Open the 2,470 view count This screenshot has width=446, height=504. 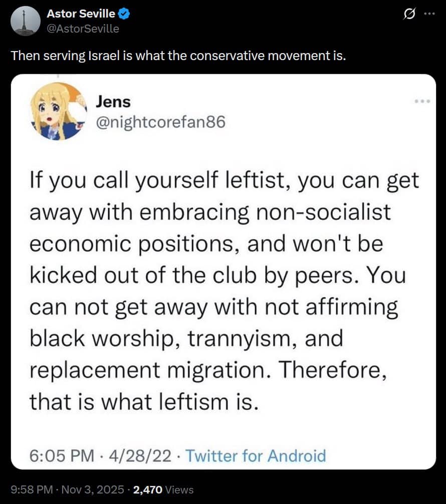[x=147, y=489]
